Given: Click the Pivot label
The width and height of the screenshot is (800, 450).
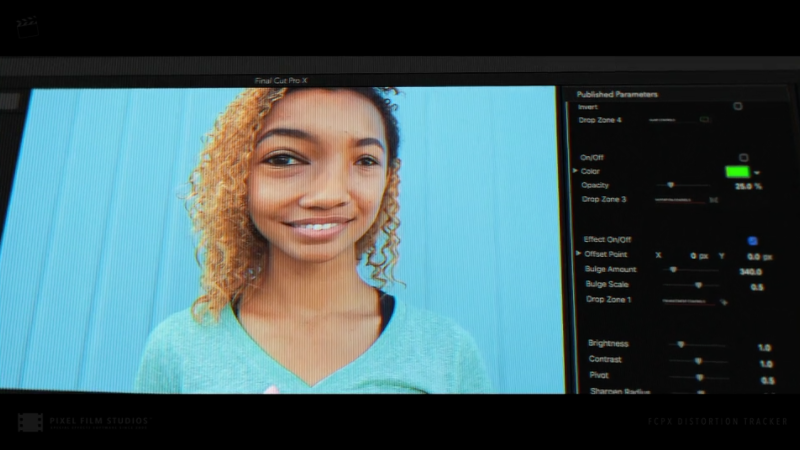Looking at the screenshot, I should tap(599, 375).
